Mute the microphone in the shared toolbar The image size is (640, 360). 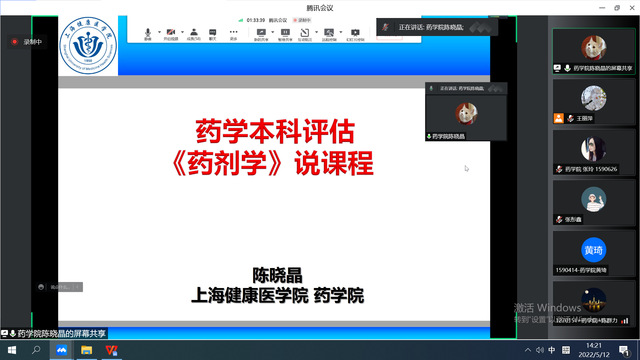[148, 34]
